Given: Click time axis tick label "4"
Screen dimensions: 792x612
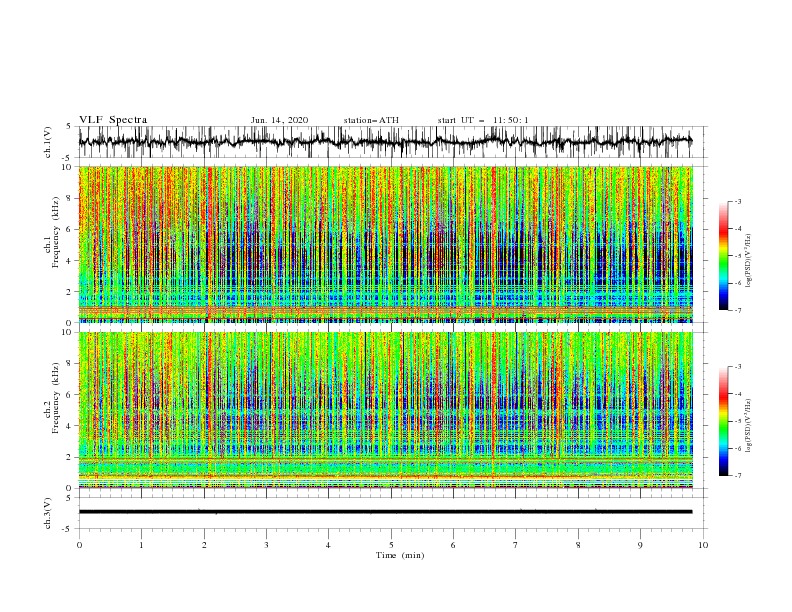Looking at the screenshot, I should pos(328,545).
